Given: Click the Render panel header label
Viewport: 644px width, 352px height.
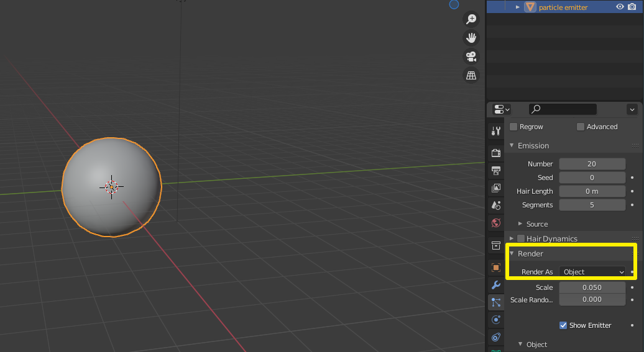Looking at the screenshot, I should point(530,253).
